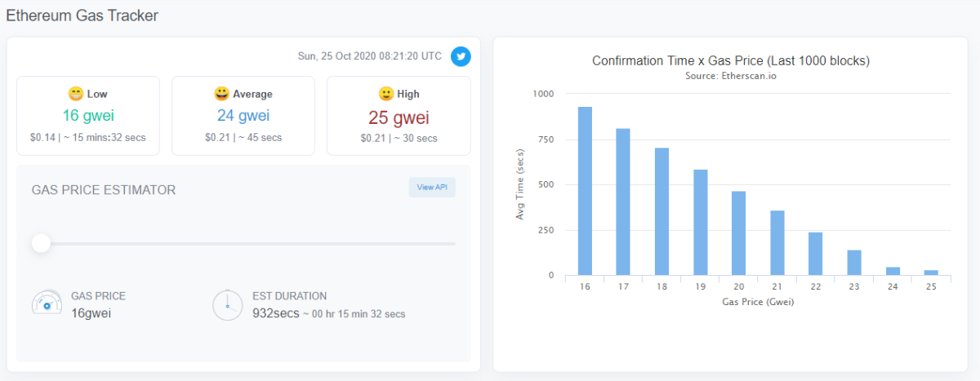Click the 17 Gwei chart bar
This screenshot has height=381, width=980.
point(623,202)
